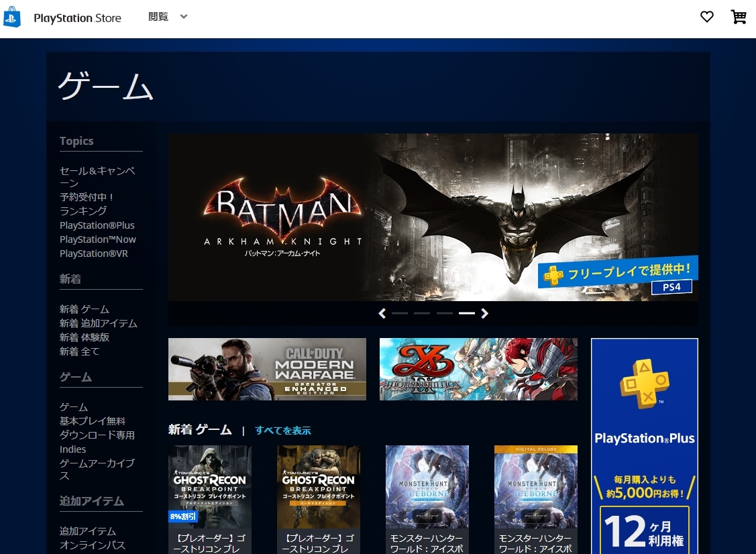Viewport: 756px width, 554px height.
Task: Open Indies sidebar link
Action: point(73,449)
